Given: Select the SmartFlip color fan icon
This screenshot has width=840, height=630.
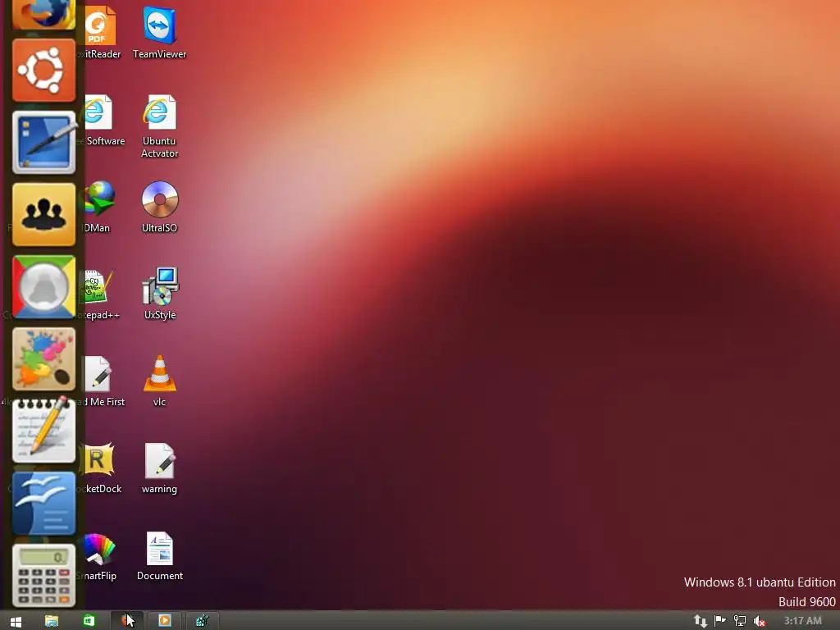Looking at the screenshot, I should [98, 555].
